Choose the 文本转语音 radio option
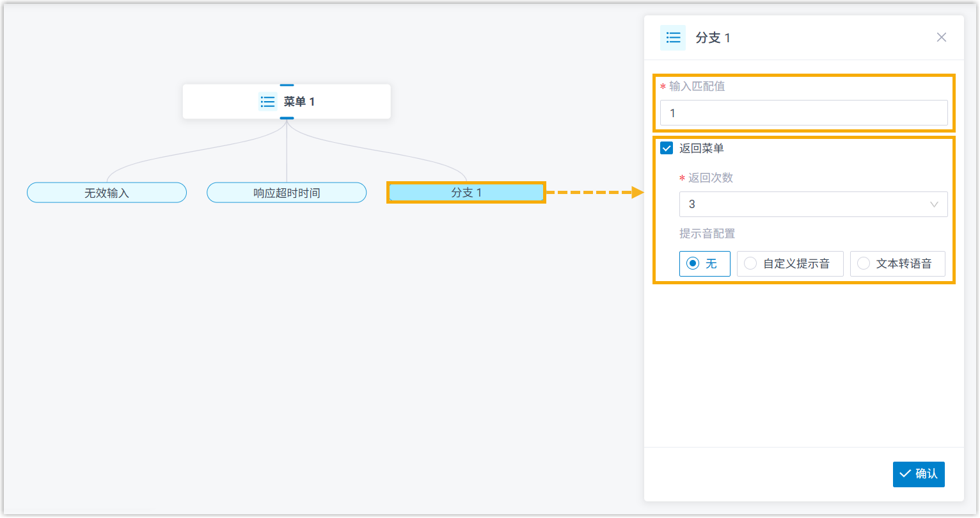This screenshot has height=518, width=980. 897,264
